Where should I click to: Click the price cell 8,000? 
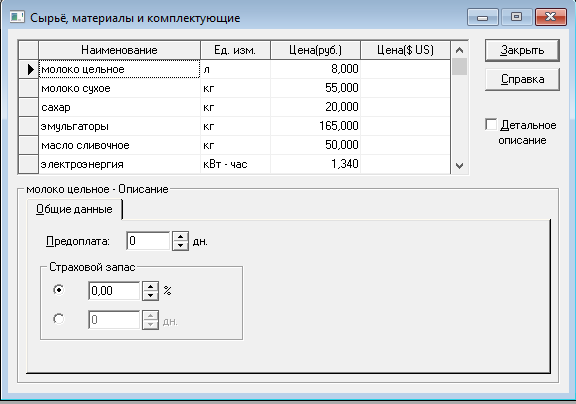tap(316, 69)
